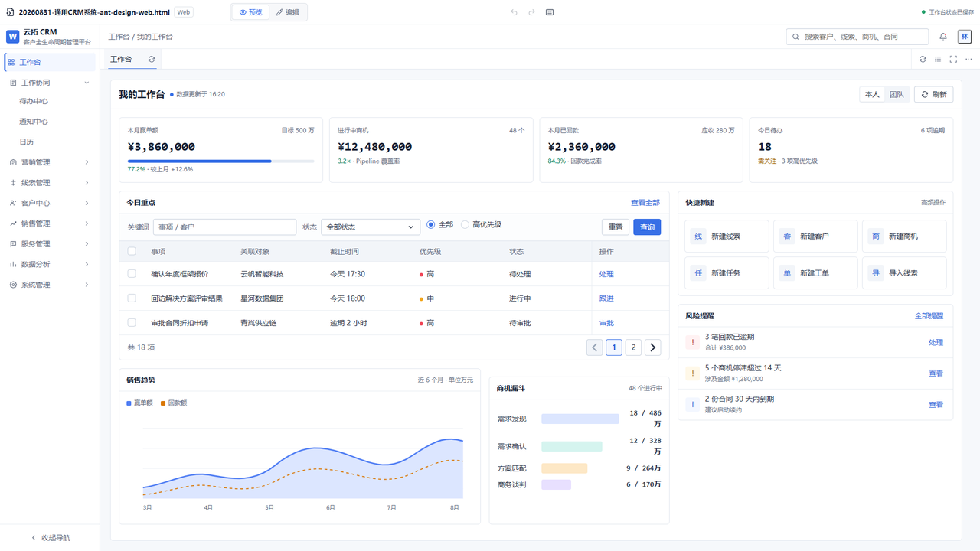Image resolution: width=980 pixels, height=551 pixels.
Task: Check the row 回访解决方案评审结果
Action: pos(132,298)
